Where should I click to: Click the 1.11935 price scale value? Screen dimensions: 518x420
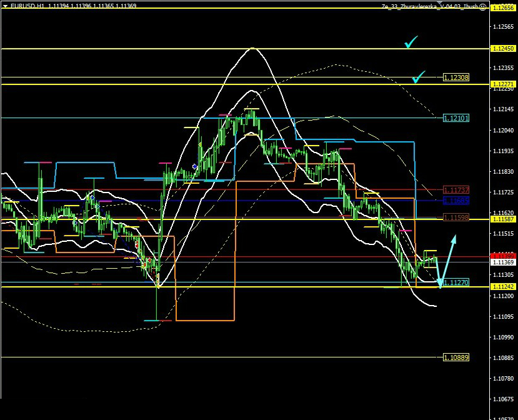tap(504, 151)
